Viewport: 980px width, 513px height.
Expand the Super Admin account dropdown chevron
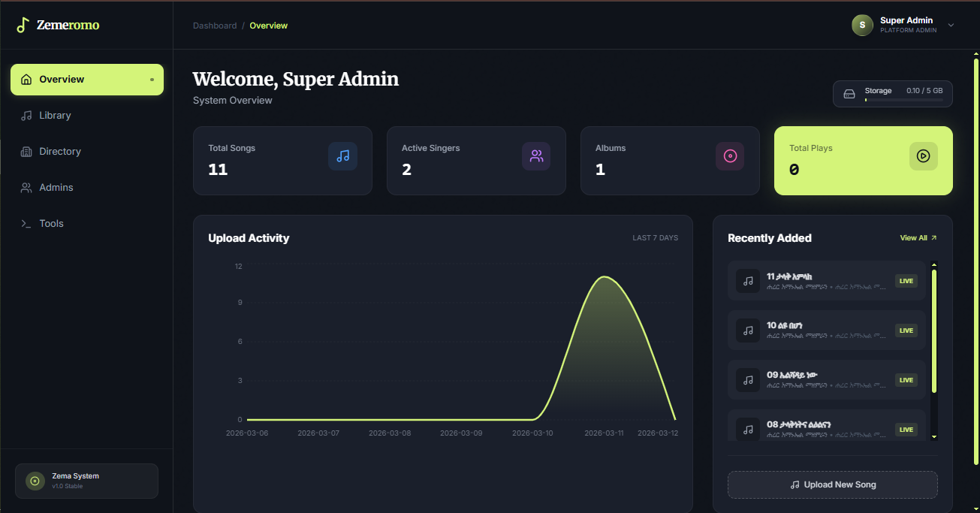tap(951, 25)
